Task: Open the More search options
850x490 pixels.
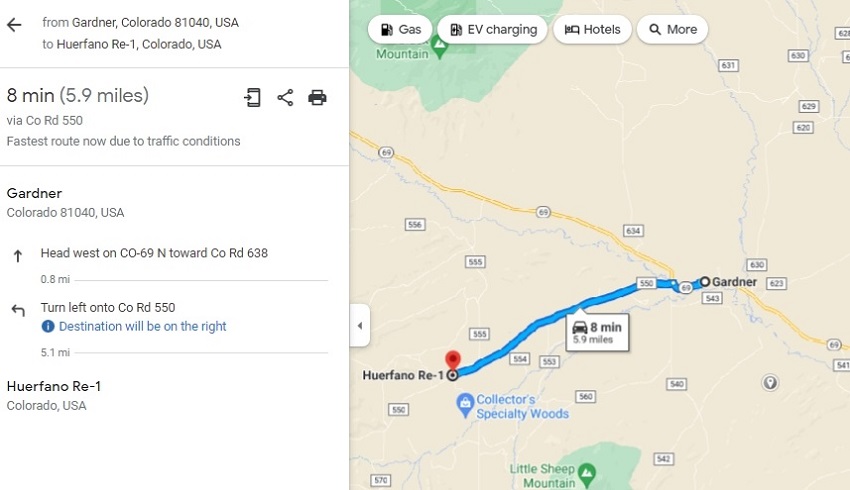Action: coord(672,29)
